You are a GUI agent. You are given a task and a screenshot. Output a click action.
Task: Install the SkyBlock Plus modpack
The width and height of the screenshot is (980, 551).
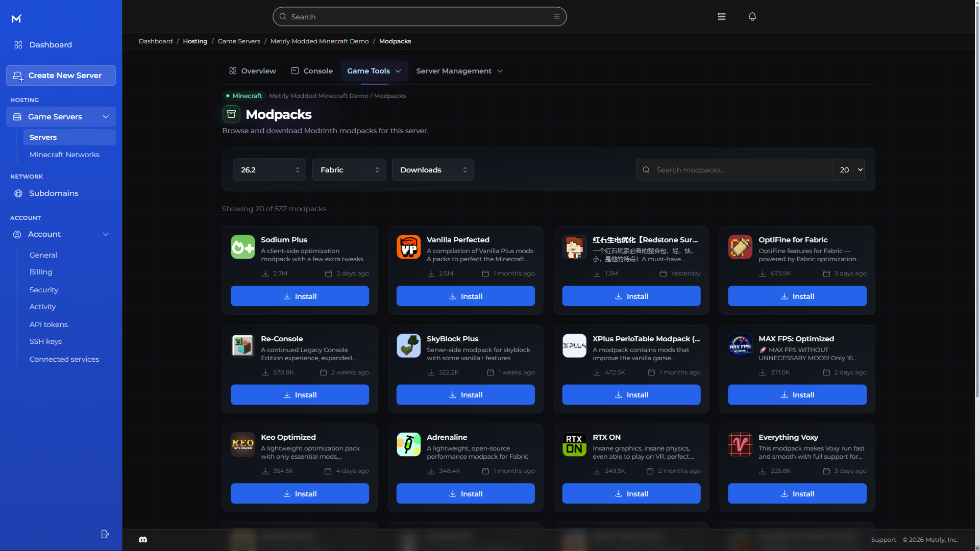(x=465, y=394)
